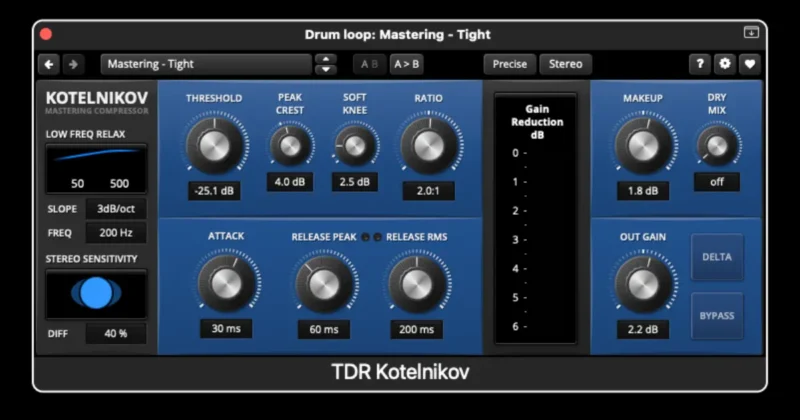Click the Makeup gain knob
Screen dimensions: 800x420
pos(643,146)
